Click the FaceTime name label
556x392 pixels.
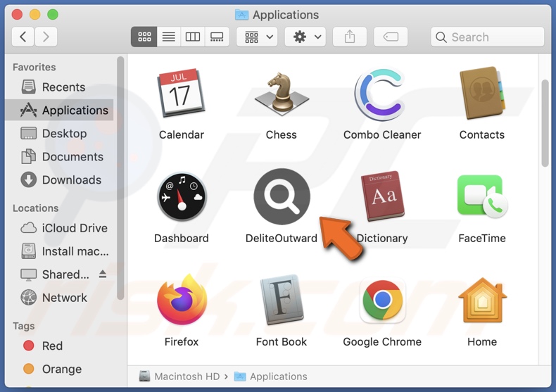click(482, 239)
